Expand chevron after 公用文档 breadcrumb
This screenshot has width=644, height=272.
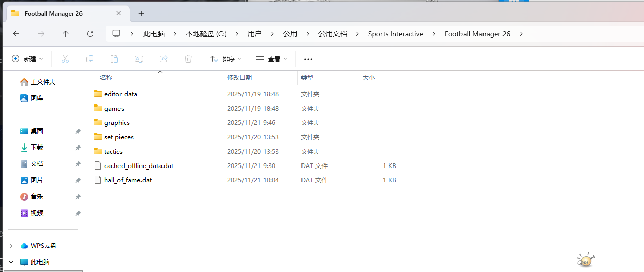pos(357,34)
